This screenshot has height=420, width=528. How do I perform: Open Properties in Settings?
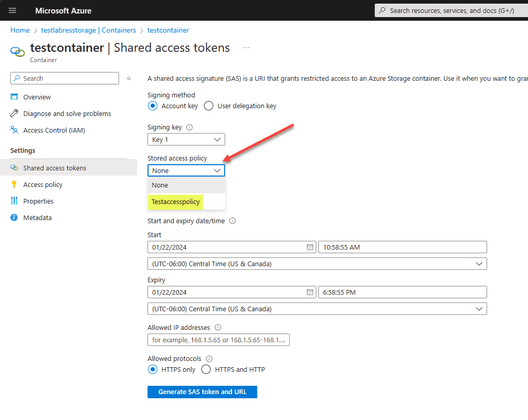(x=38, y=201)
